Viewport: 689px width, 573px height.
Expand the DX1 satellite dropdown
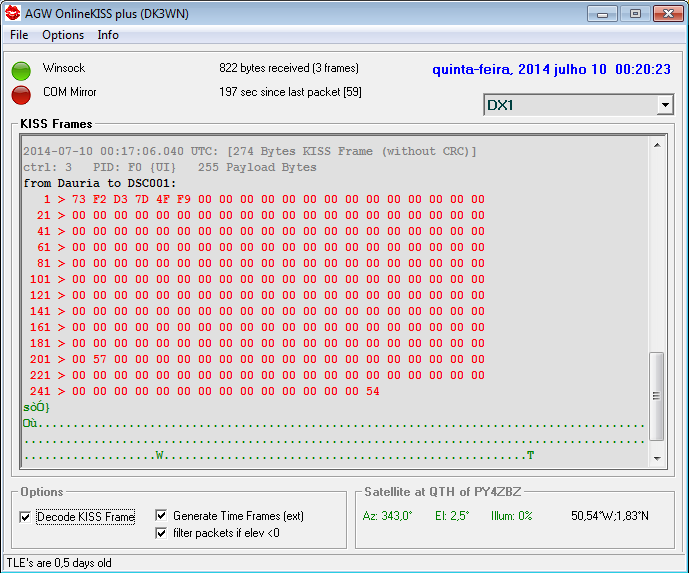tap(665, 105)
